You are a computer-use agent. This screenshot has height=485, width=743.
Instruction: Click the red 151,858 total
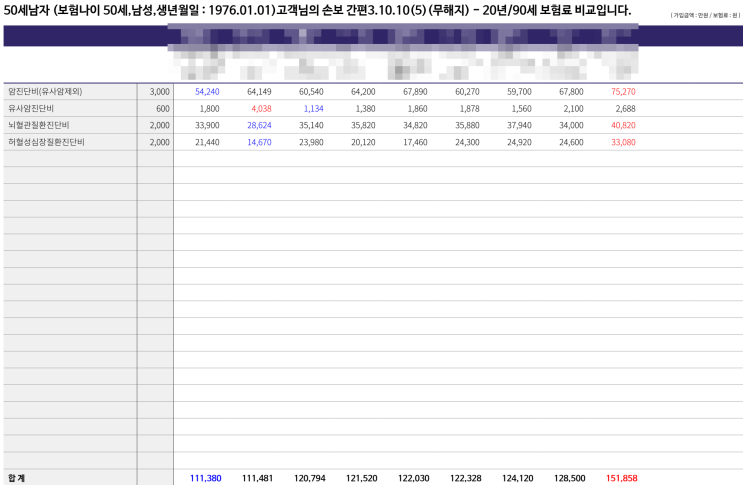[622, 478]
